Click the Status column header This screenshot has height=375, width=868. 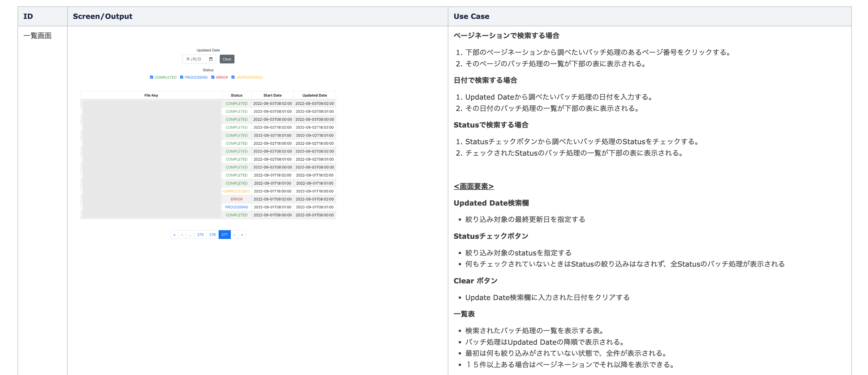coord(237,95)
